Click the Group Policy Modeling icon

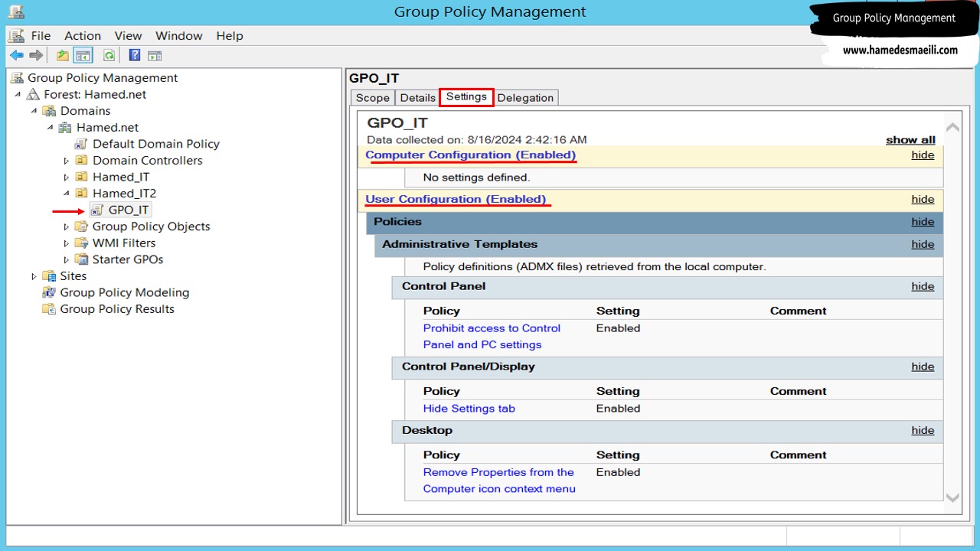click(x=50, y=292)
